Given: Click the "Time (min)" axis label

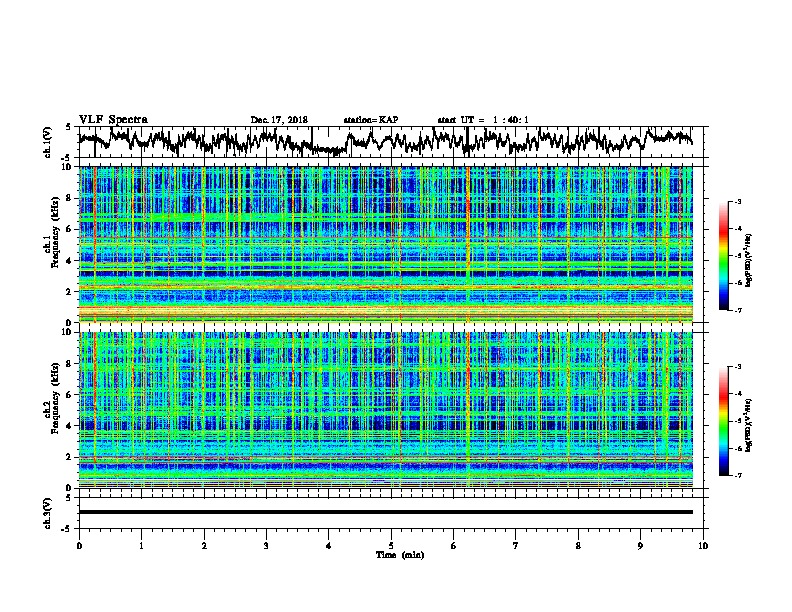Looking at the screenshot, I should coord(400,555).
